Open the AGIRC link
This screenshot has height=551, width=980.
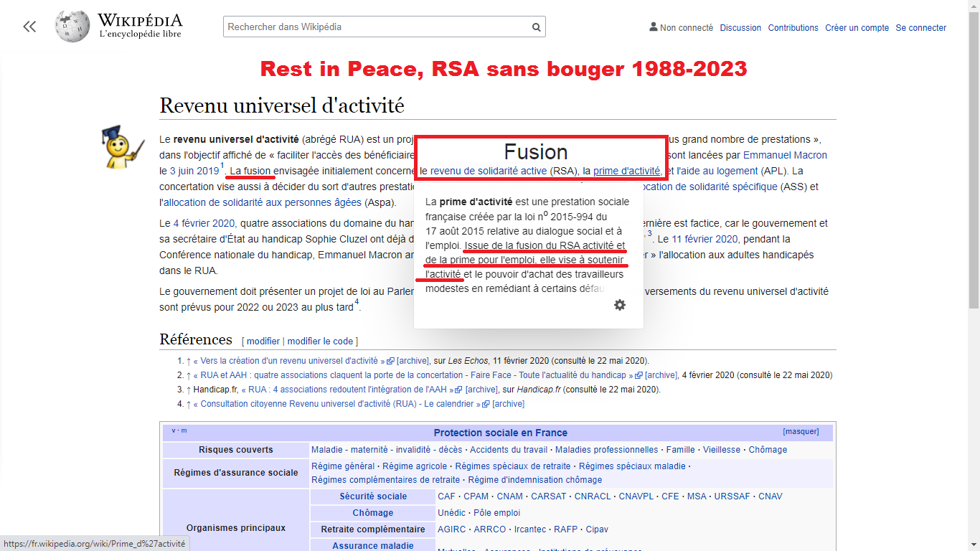pos(451,529)
